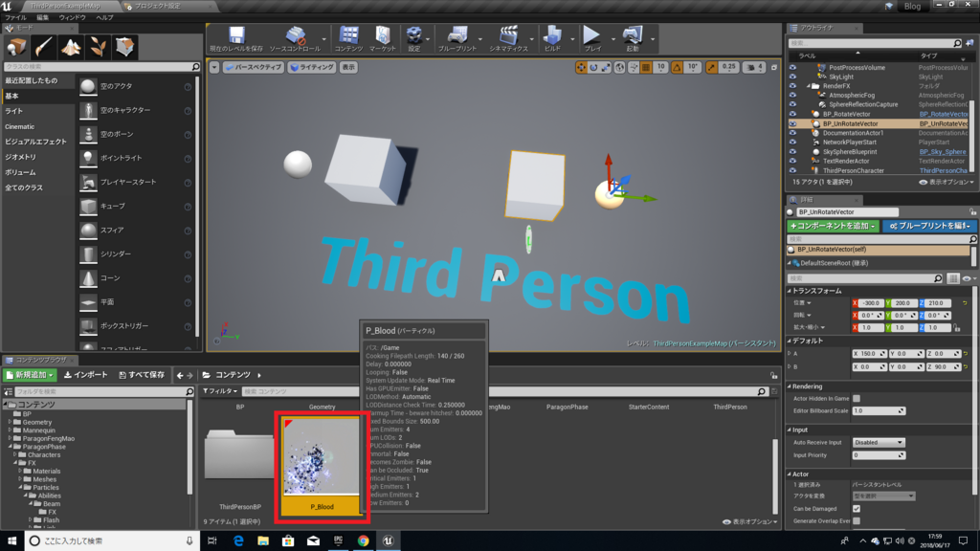The height and width of the screenshot is (551, 980).
Task: Open the Convert Actor type dropdown
Action: pyautogui.click(x=883, y=496)
